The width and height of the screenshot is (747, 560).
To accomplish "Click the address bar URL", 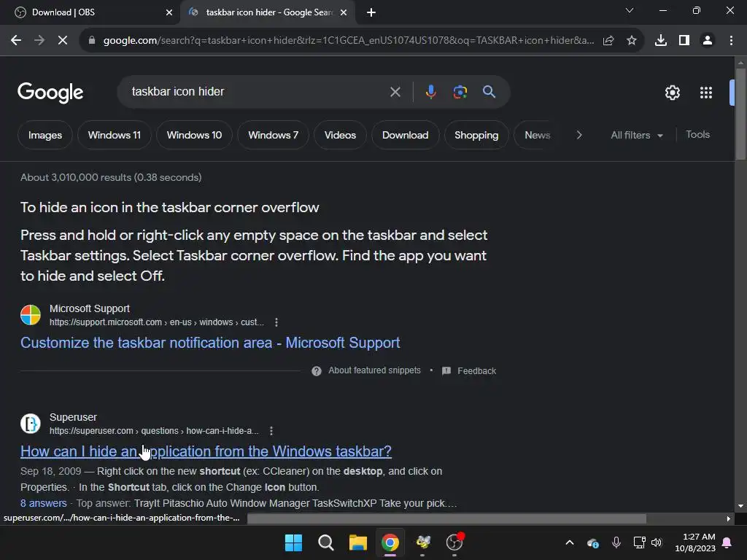I will (x=349, y=41).
